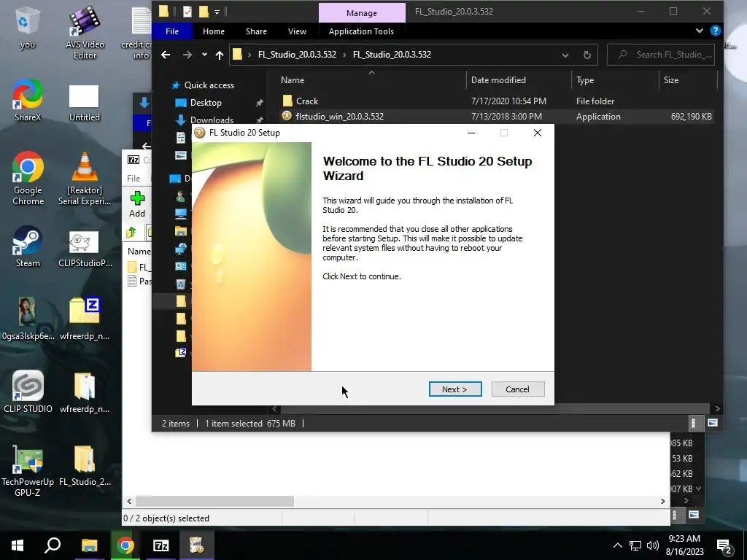
Task: Expand the address bar history dropdown
Action: [x=565, y=55]
